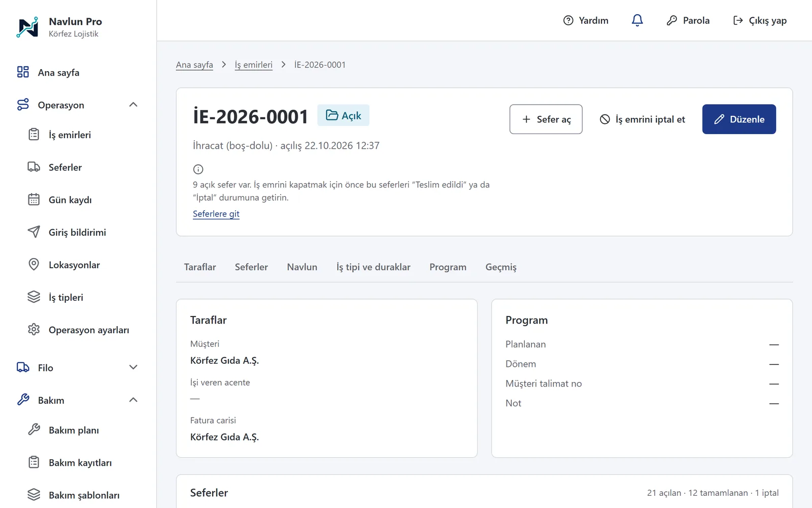Click the Filo truck icon
The height and width of the screenshot is (508, 812).
(x=23, y=367)
